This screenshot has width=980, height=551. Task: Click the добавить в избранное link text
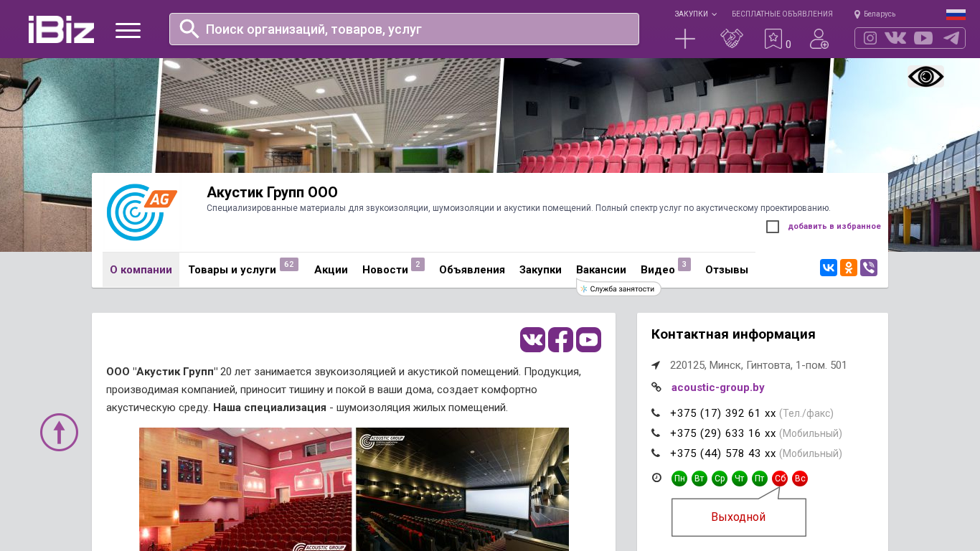834,227
